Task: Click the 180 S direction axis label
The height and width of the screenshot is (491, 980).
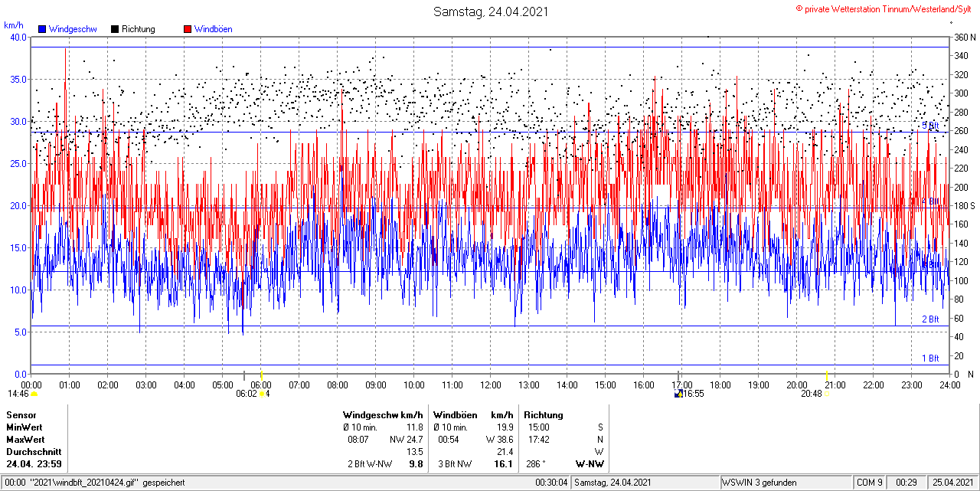Action: 964,206
